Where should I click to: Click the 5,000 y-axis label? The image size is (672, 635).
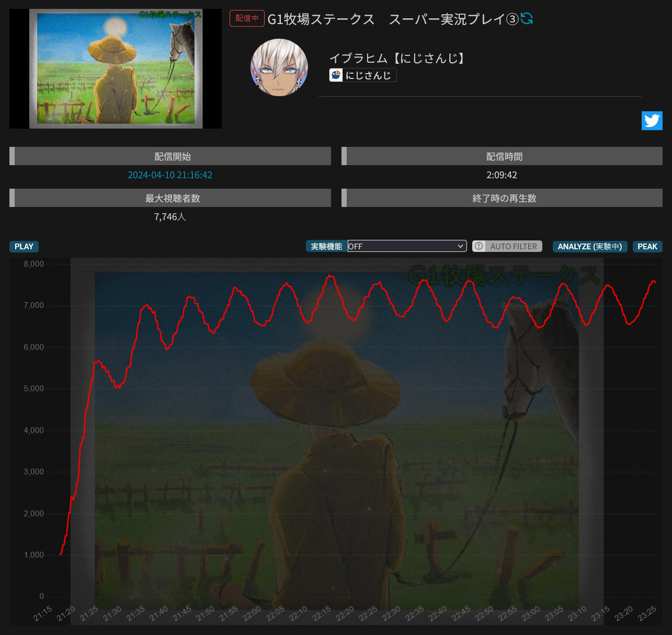[34, 388]
